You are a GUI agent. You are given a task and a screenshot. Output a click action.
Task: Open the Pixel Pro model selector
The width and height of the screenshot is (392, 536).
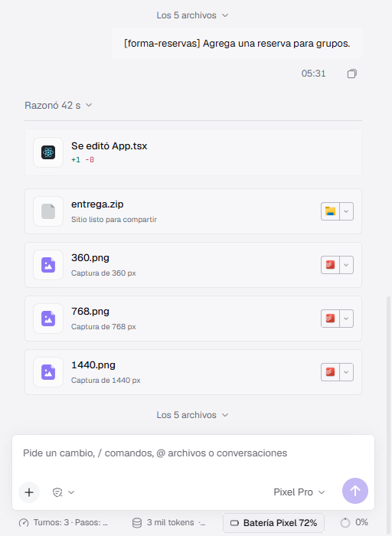pos(299,492)
